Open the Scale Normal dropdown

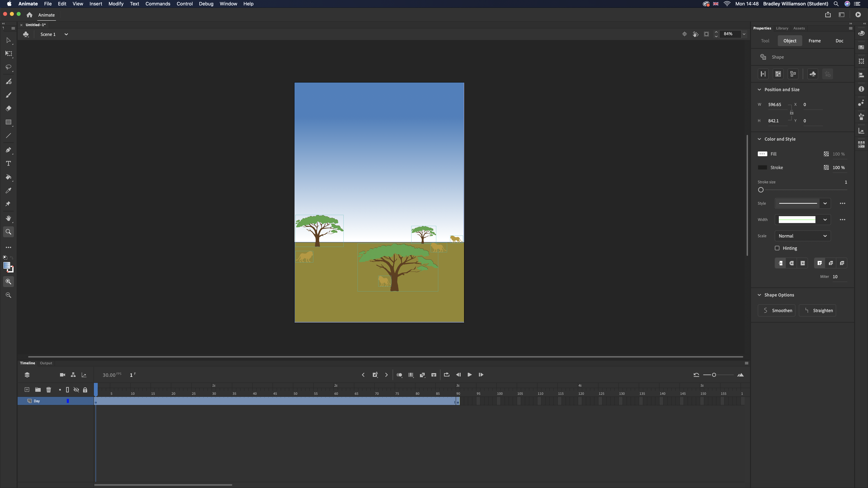click(x=802, y=236)
